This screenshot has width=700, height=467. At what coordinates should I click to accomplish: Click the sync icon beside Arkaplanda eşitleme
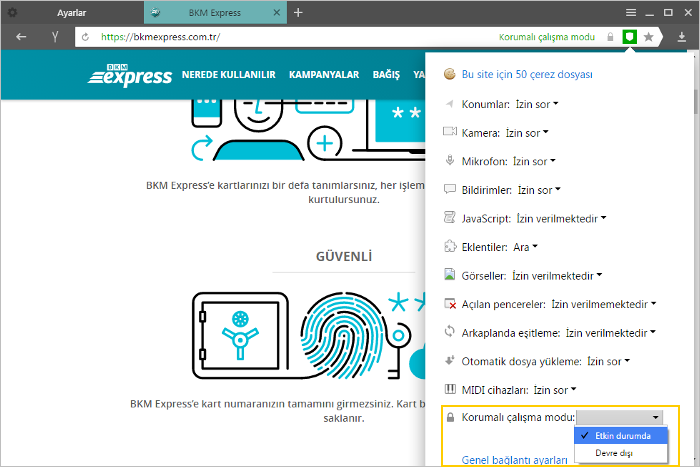(x=450, y=332)
